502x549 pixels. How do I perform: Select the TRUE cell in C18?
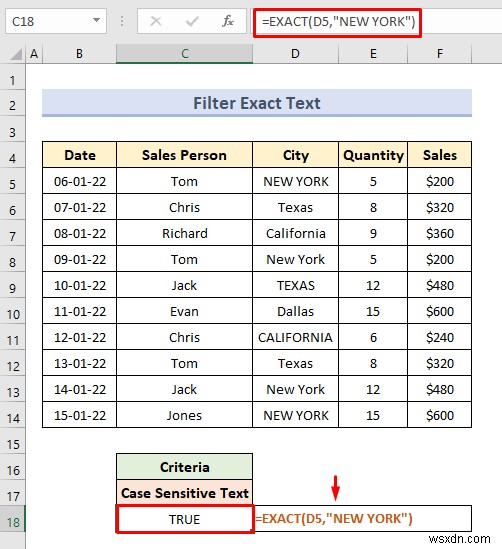[x=184, y=519]
